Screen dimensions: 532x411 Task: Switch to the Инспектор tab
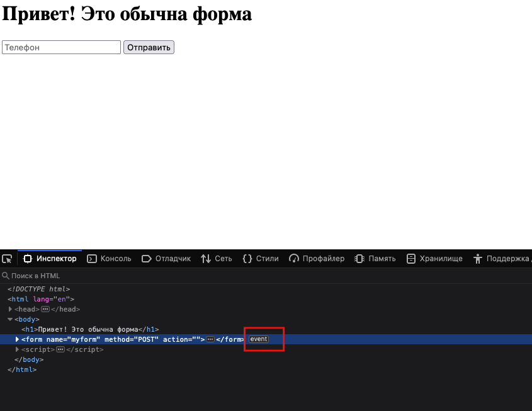[x=50, y=259]
